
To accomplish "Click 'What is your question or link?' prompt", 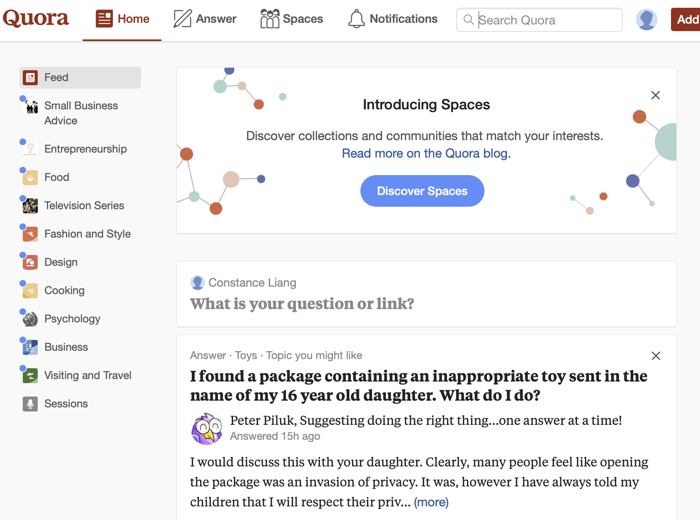I will point(302,304).
